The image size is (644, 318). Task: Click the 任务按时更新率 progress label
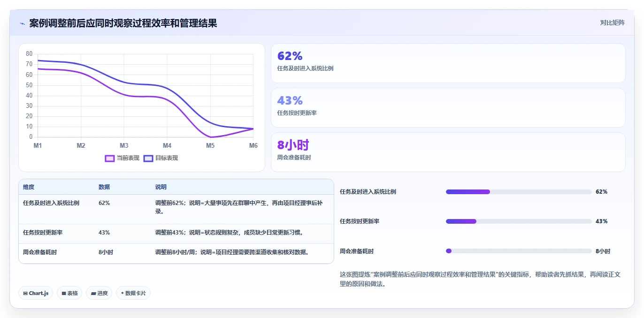click(360, 221)
